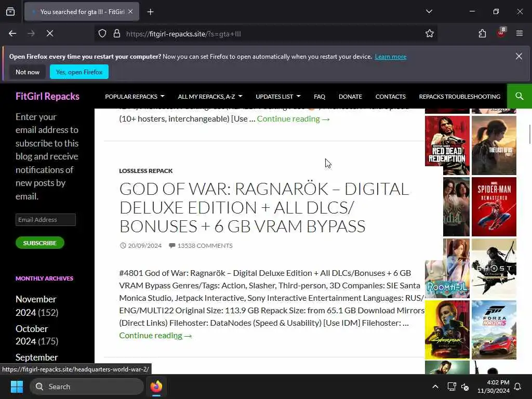Open the 13538 Comments link
Viewport: 532px width, 399px height.
pyautogui.click(x=205, y=246)
